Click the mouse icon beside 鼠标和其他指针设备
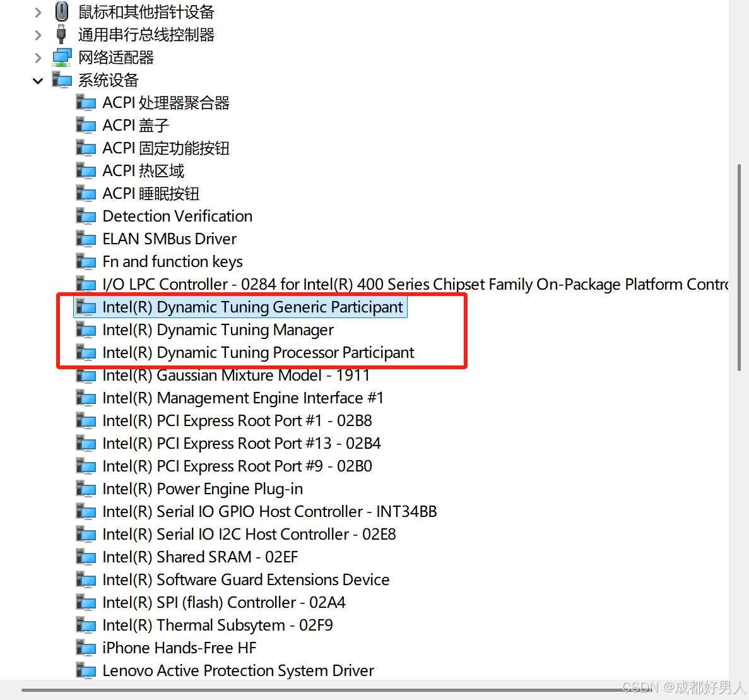 [x=62, y=11]
